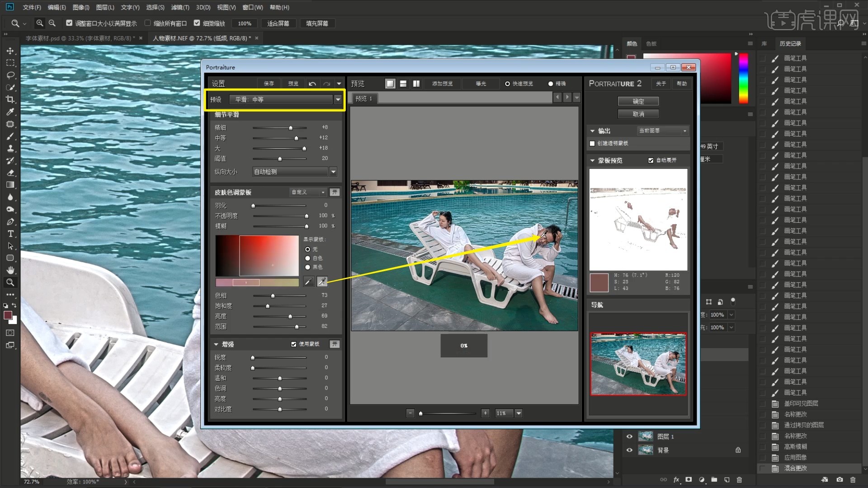Pick the skin mask eyedropper-minus tool
This screenshot has width=868, height=488.
click(x=322, y=282)
